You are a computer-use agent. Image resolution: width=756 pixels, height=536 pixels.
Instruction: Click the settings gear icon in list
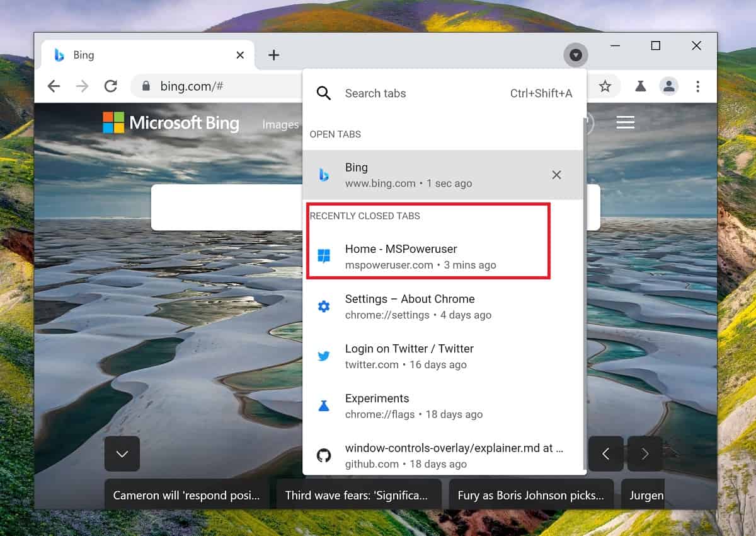click(324, 306)
